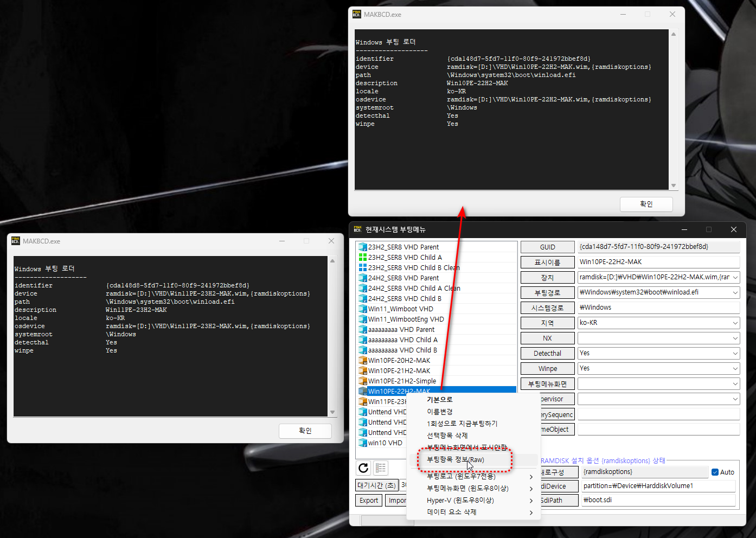Click the 대기시간 (초) button

pos(376,485)
